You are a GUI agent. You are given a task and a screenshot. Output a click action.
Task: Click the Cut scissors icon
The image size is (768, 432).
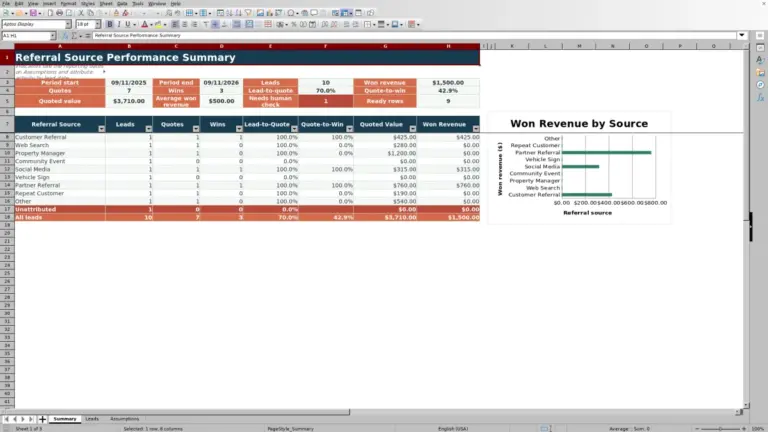point(81,13)
